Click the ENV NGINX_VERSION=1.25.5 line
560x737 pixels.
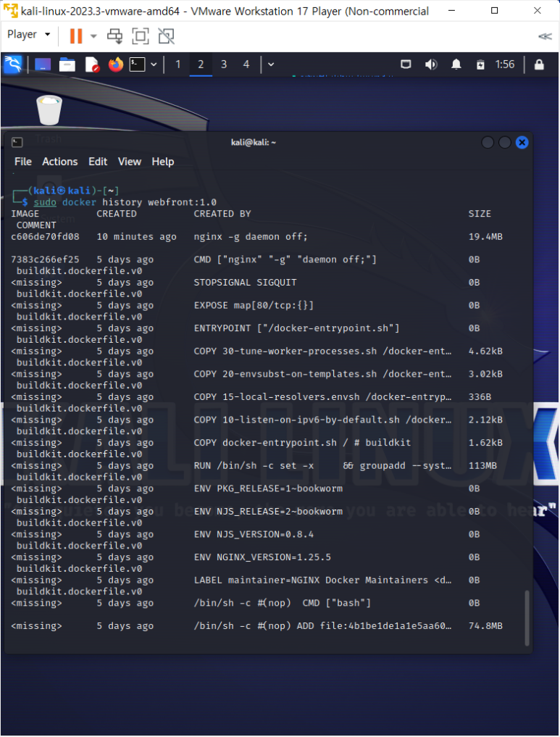click(x=262, y=557)
